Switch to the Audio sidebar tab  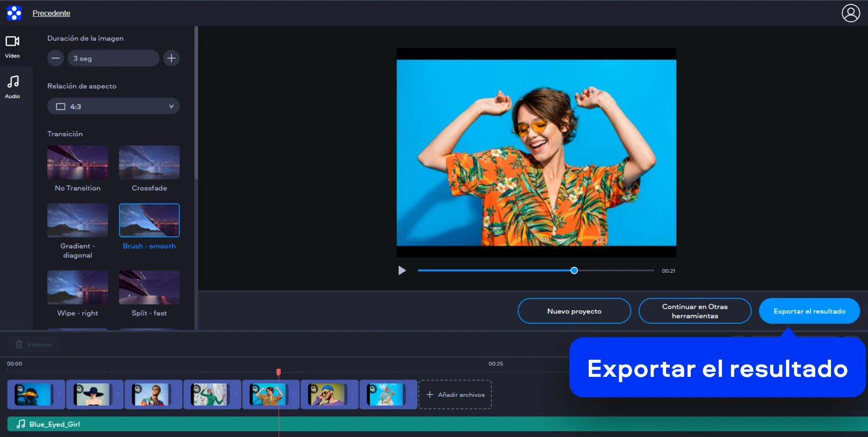[x=12, y=86]
